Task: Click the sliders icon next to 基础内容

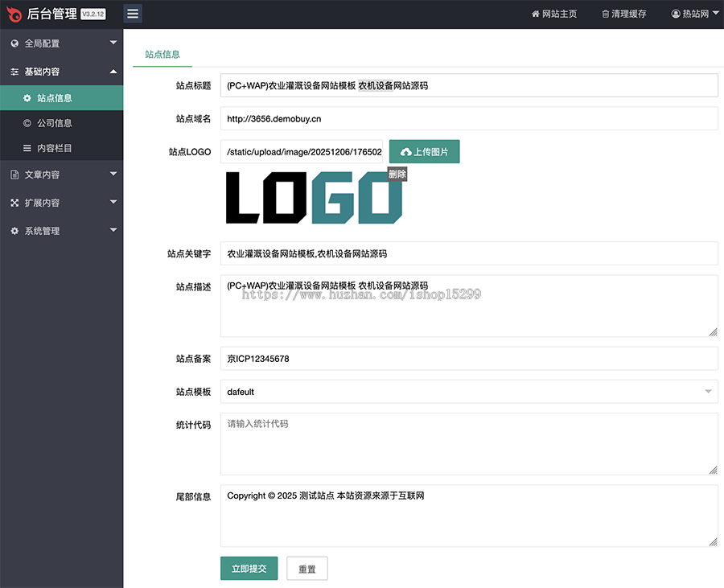Action: click(14, 72)
